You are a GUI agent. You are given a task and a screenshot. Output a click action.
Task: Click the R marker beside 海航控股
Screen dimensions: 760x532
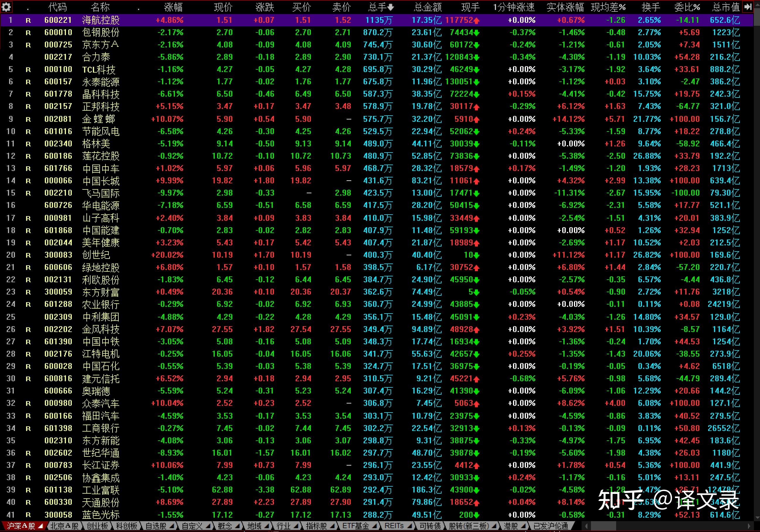click(x=28, y=20)
